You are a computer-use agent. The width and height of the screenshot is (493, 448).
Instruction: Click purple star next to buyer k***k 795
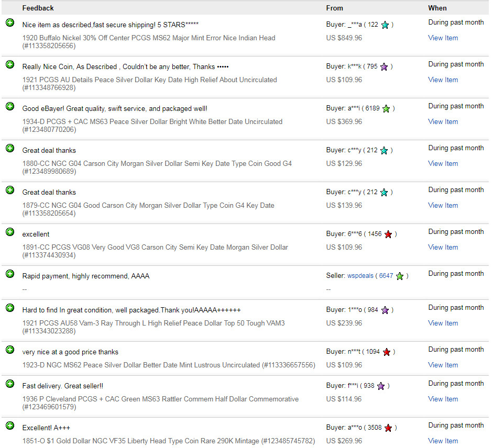[384, 66]
